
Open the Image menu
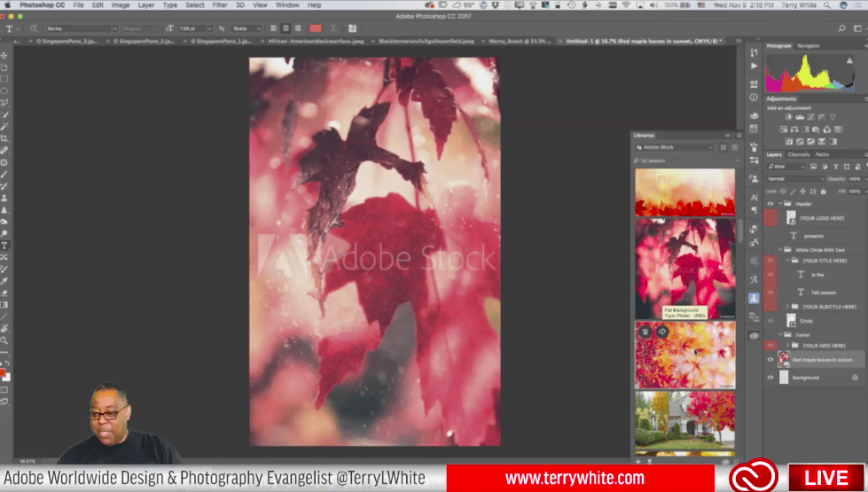[120, 5]
